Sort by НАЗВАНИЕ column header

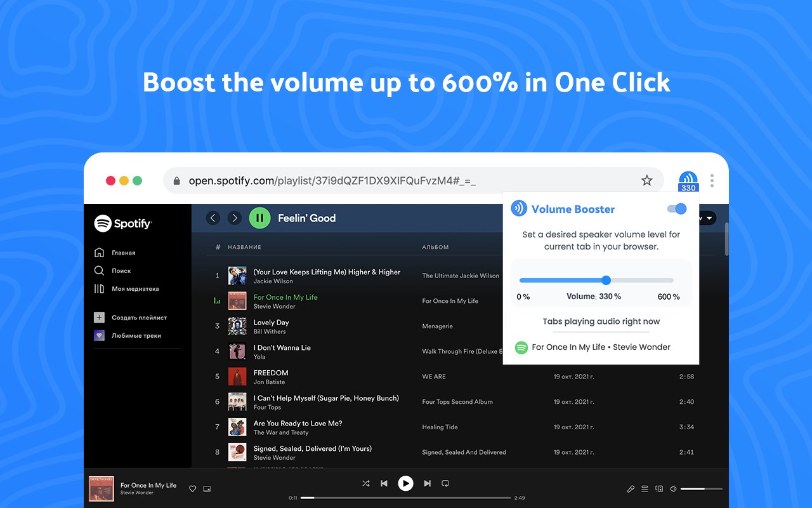[244, 247]
